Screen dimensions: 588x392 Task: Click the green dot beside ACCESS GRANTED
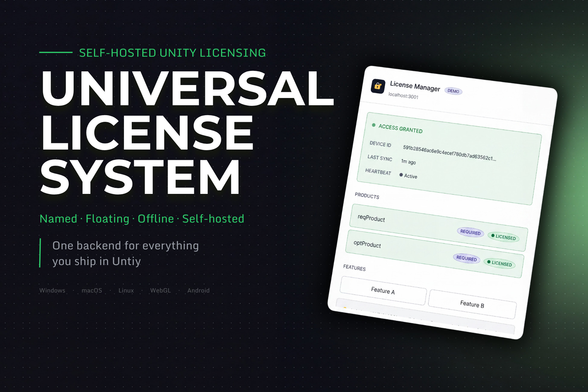coord(374,125)
